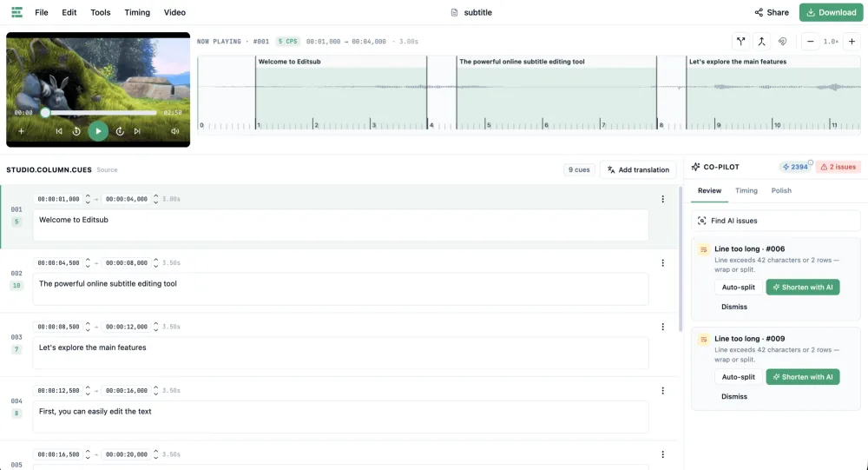Switch to the Review tab in Co-Pilot

coord(709,190)
